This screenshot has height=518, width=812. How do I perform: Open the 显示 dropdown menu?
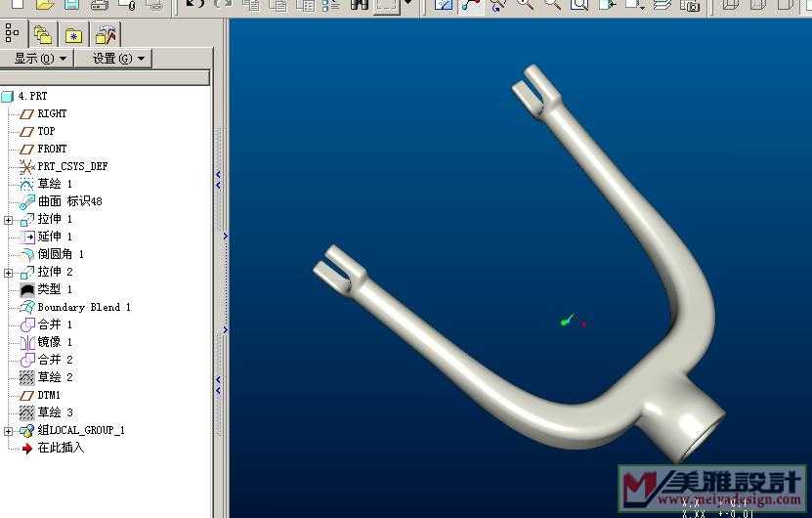coord(39,59)
